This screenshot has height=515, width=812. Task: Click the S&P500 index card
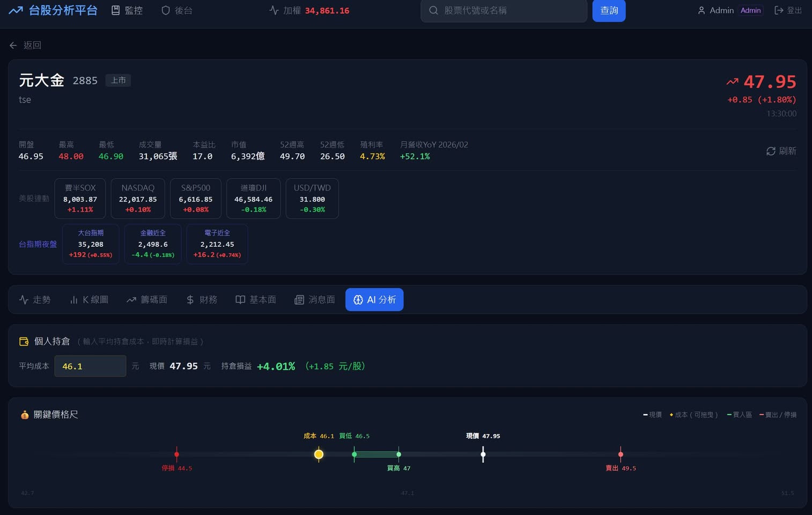pyautogui.click(x=196, y=198)
